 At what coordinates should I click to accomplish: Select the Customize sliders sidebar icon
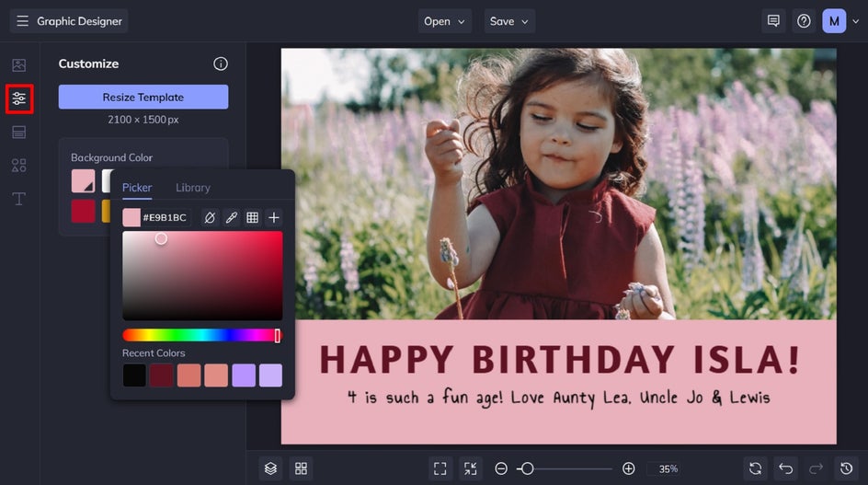point(19,98)
